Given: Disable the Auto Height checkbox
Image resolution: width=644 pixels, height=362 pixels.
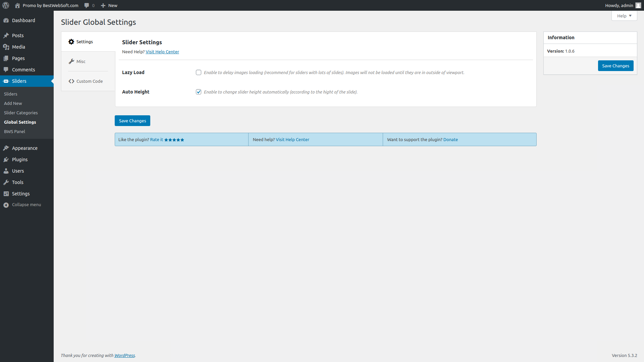Looking at the screenshot, I should tap(199, 92).
